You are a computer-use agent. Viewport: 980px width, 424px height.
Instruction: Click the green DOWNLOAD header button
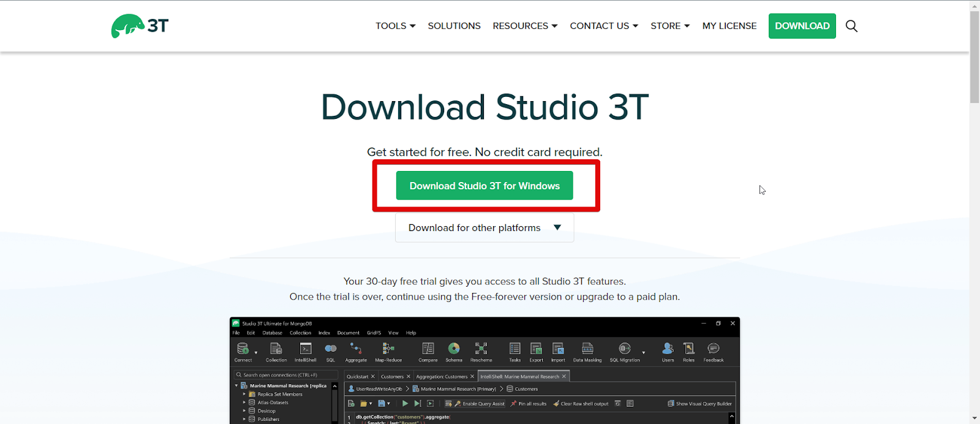tap(802, 26)
